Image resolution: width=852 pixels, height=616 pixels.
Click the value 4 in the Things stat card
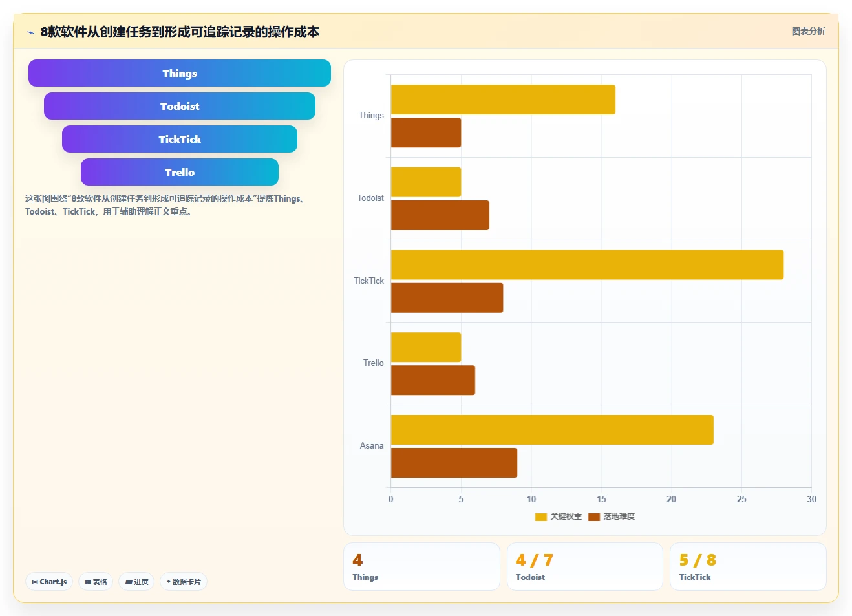[357, 560]
